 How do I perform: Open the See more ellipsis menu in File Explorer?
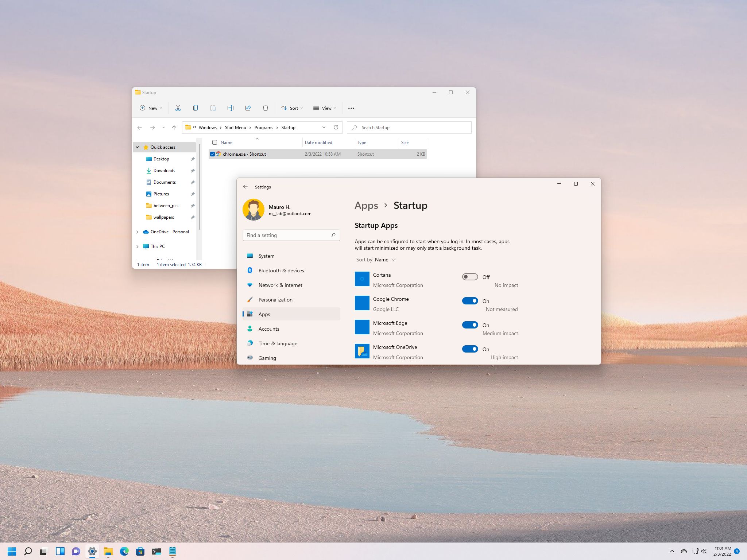click(x=351, y=108)
